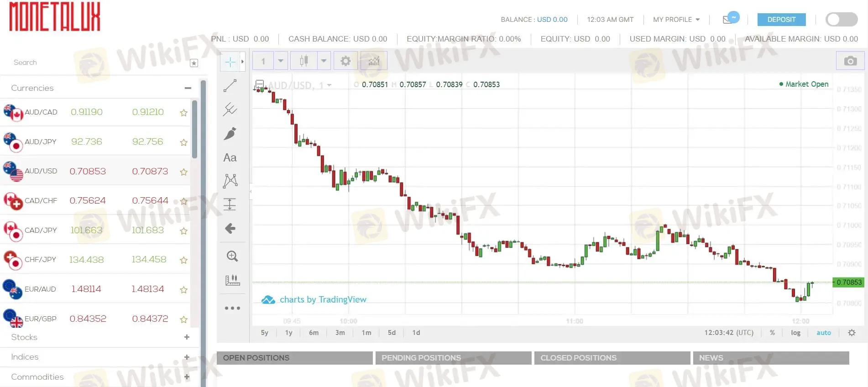Image resolution: width=868 pixels, height=387 pixels.
Task: Toggle log scale mode
Action: pyautogui.click(x=795, y=333)
